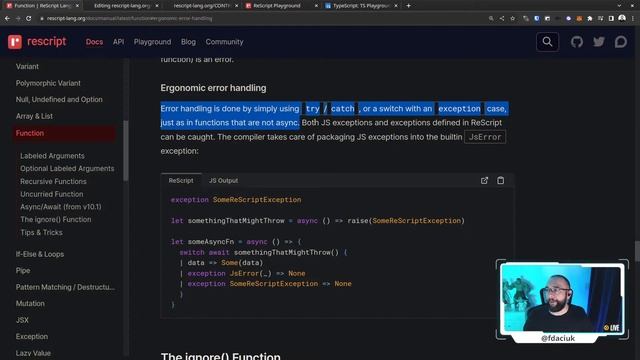This screenshot has width=640, height=360.
Task: Open a new browser tab
Action: pos(408,6)
